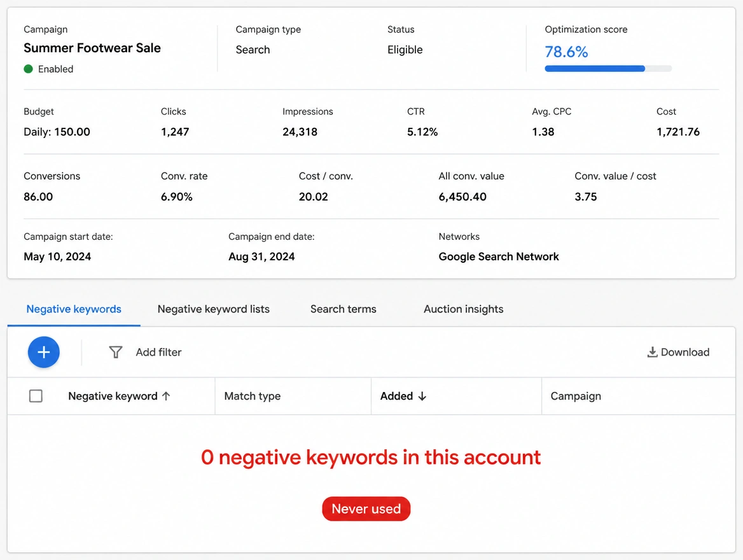Click the Campaign end date label
Image resolution: width=743 pixels, height=560 pixels.
coord(271,237)
